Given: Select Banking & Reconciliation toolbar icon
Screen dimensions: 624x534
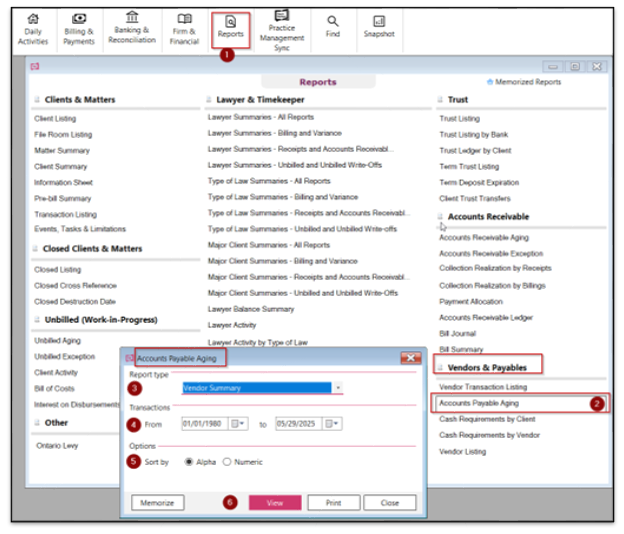Looking at the screenshot, I should click(x=132, y=28).
